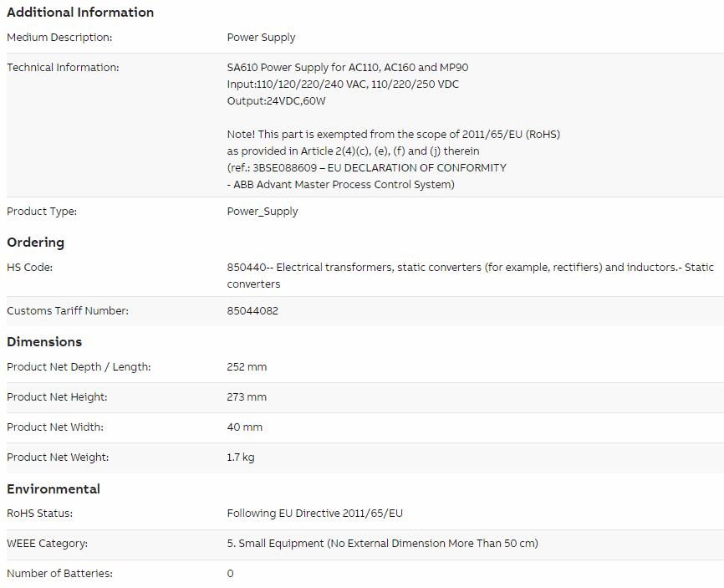Click the Input voltage specification line
Viewport: 724px width, 588px height.
click(343, 84)
